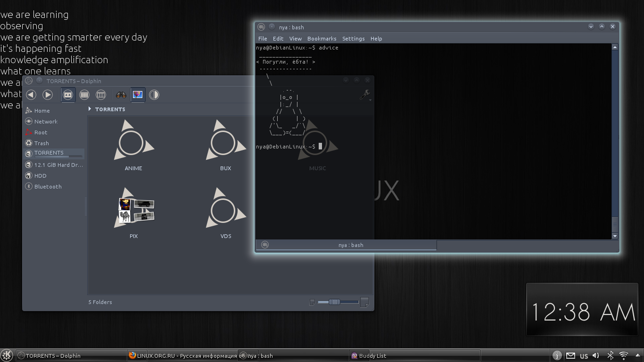Toggle the Preview button in Dolphin
This screenshot has width=644, height=362.
pyautogui.click(x=138, y=95)
